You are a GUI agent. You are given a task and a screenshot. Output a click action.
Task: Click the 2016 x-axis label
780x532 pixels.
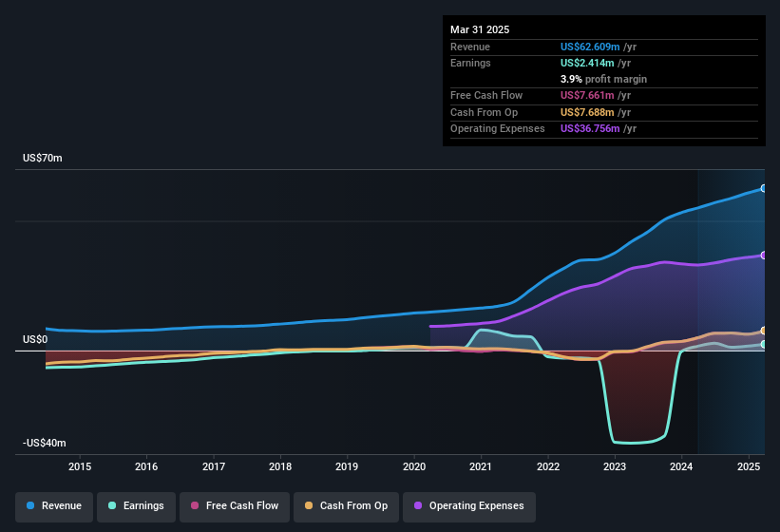[146, 466]
